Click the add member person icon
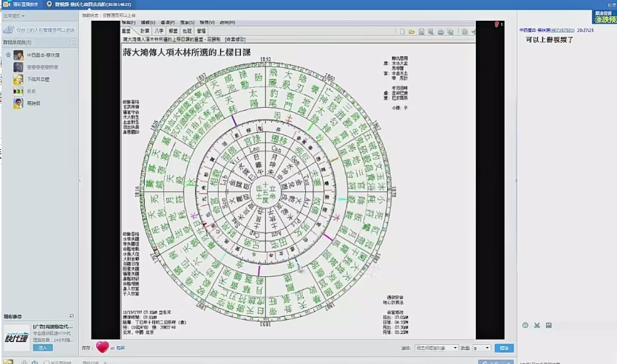The width and height of the screenshot is (617, 364). pos(72,42)
